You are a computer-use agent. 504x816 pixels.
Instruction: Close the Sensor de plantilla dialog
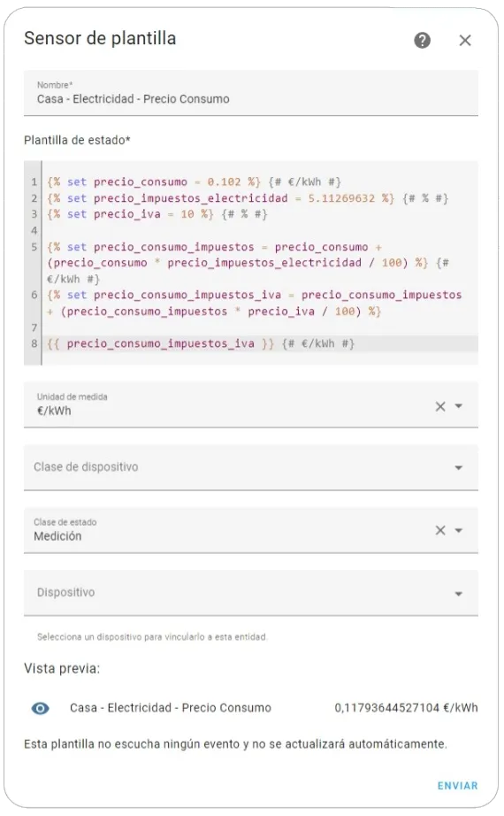point(465,40)
